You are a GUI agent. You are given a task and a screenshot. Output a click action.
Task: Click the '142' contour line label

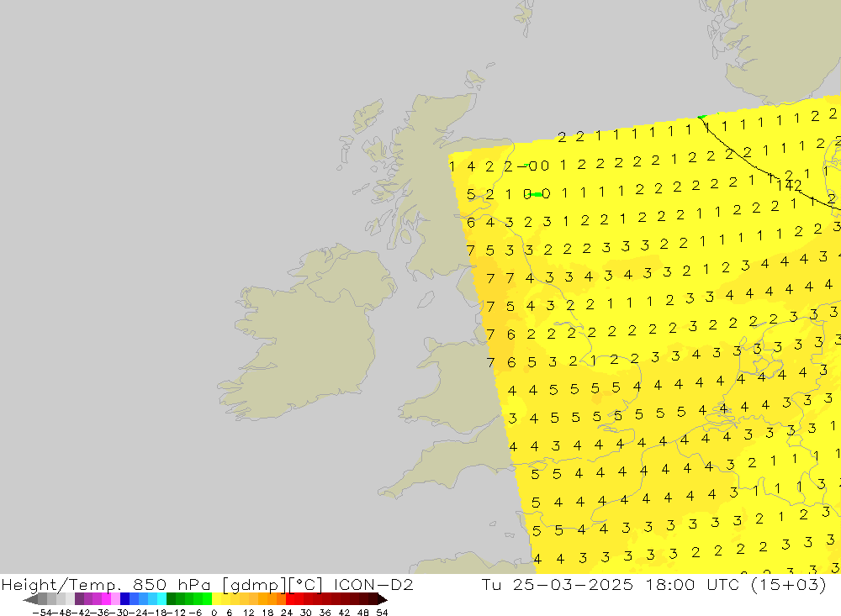(789, 185)
